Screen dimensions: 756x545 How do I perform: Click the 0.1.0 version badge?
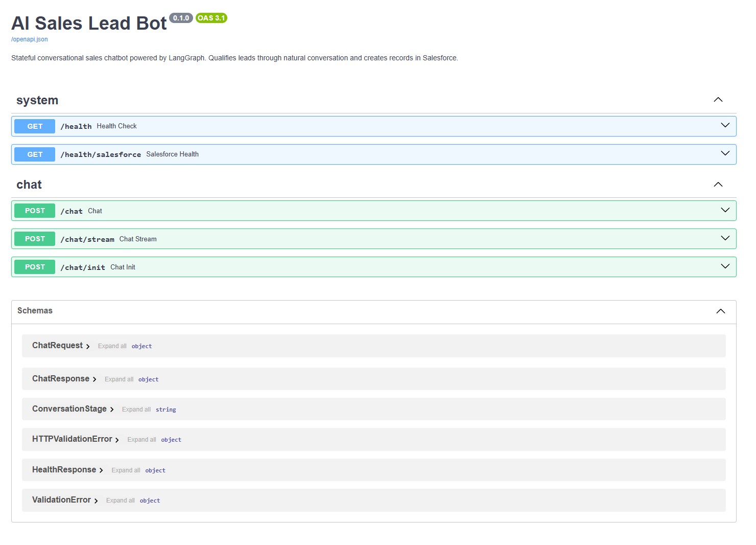[x=181, y=17]
